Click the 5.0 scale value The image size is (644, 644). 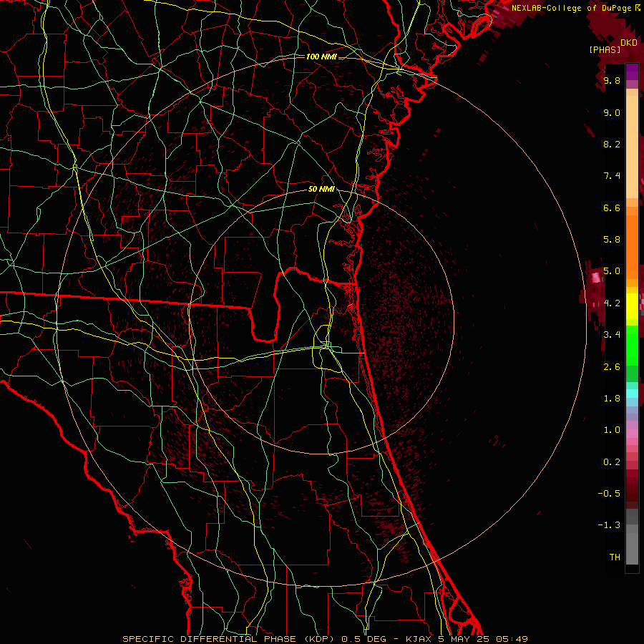[612, 271]
